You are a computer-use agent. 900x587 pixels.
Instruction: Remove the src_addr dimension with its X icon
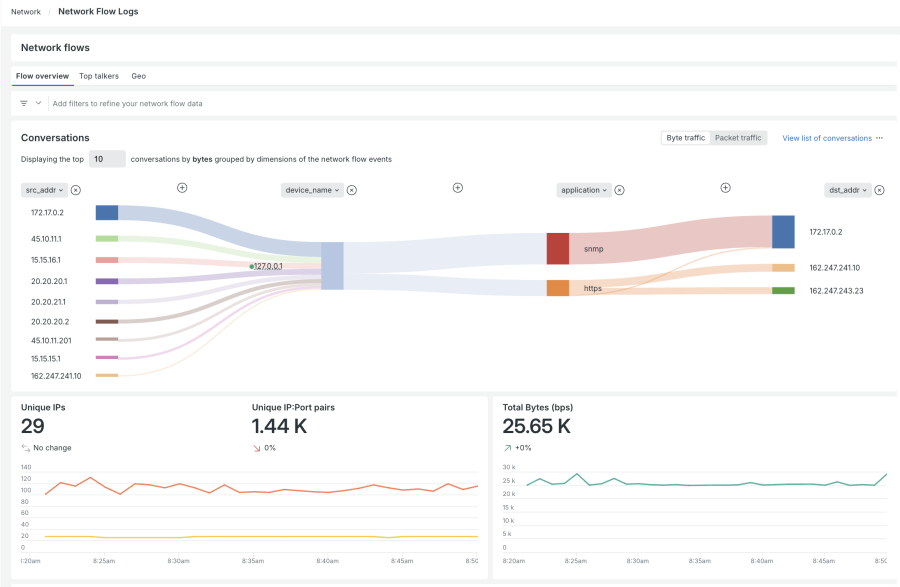[76, 190]
